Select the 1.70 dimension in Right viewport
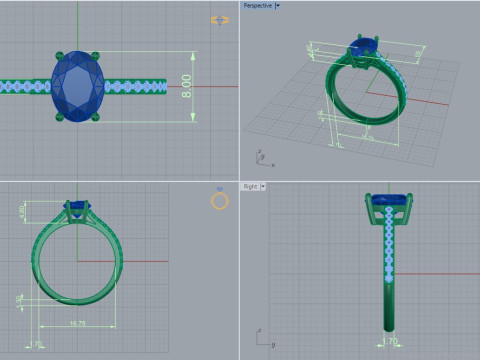 pos(390,342)
